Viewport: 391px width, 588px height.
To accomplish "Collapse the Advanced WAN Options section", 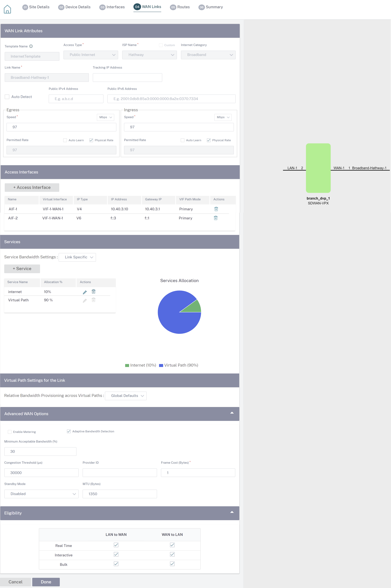I will [x=232, y=413].
